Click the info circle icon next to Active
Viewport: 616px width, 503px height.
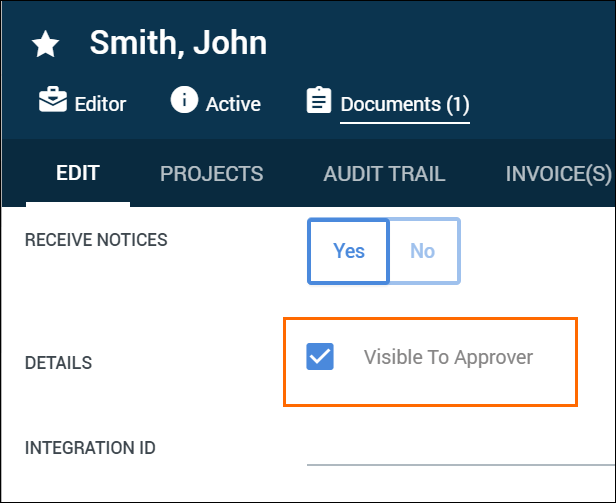[x=184, y=99]
